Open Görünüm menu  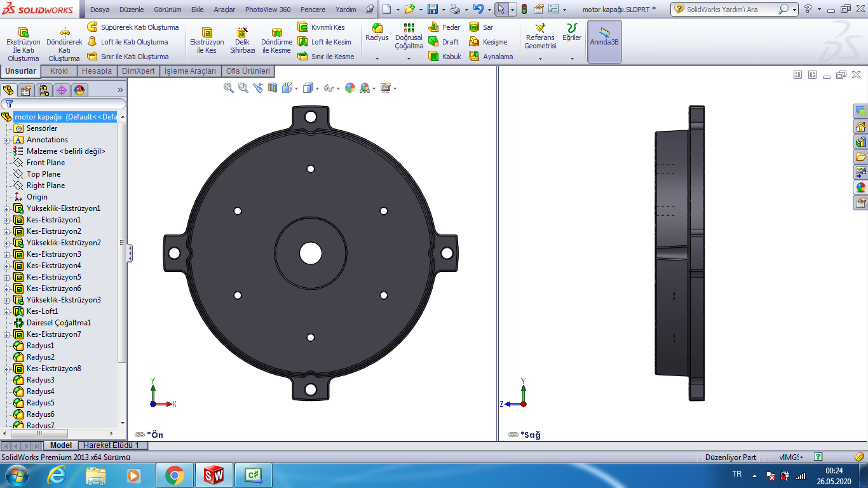(x=168, y=10)
